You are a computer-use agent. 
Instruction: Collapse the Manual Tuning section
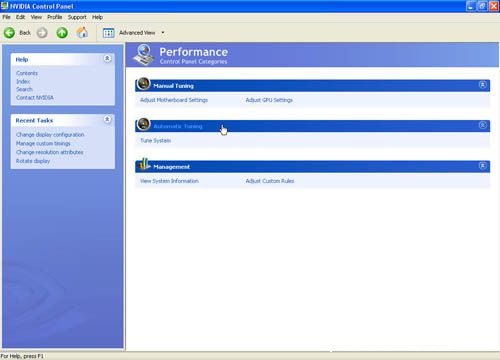[482, 85]
